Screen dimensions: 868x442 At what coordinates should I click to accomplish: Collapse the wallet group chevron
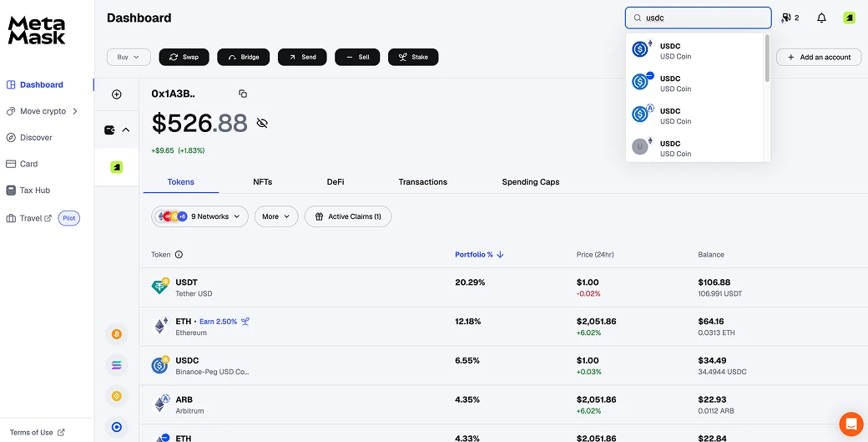[126, 130]
